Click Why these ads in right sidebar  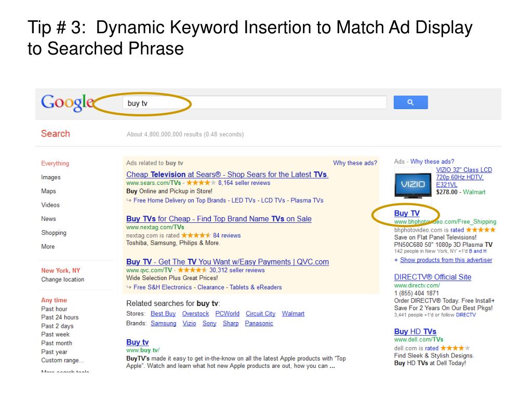432,162
